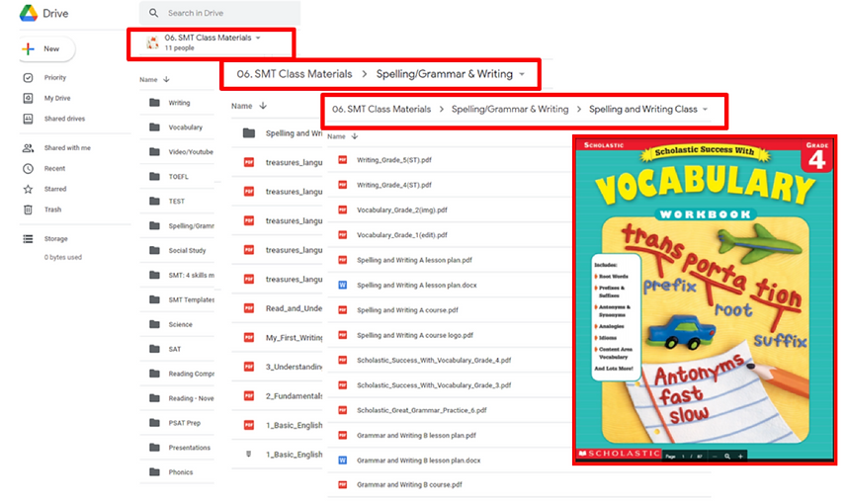Open the TEST folder

click(176, 202)
